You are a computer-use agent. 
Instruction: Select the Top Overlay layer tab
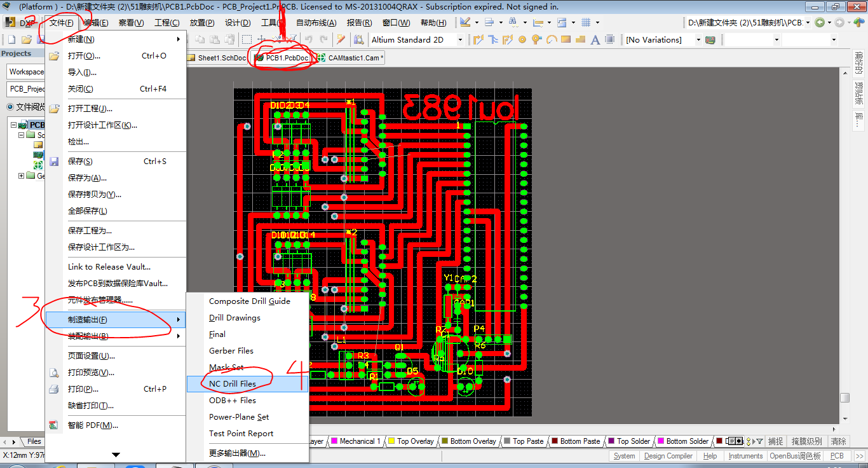411,441
